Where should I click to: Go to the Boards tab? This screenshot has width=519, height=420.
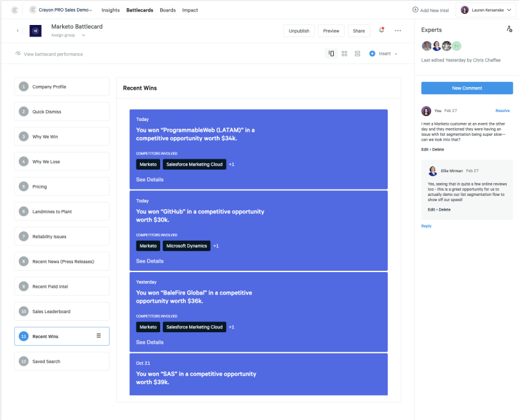pyautogui.click(x=168, y=10)
